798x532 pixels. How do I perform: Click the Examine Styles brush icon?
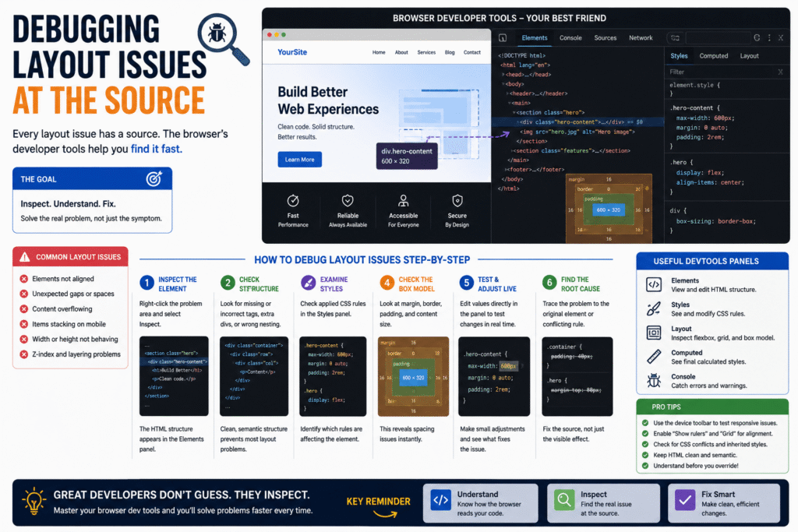[x=308, y=283]
